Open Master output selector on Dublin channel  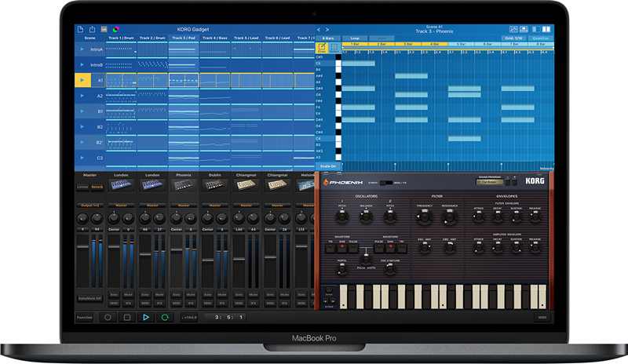[214, 206]
